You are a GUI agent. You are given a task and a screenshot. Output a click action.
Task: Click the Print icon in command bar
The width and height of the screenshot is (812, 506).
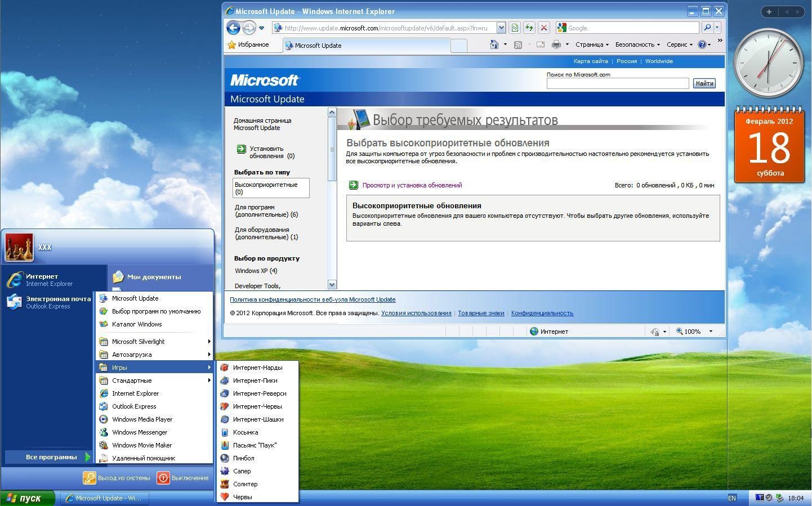click(556, 44)
